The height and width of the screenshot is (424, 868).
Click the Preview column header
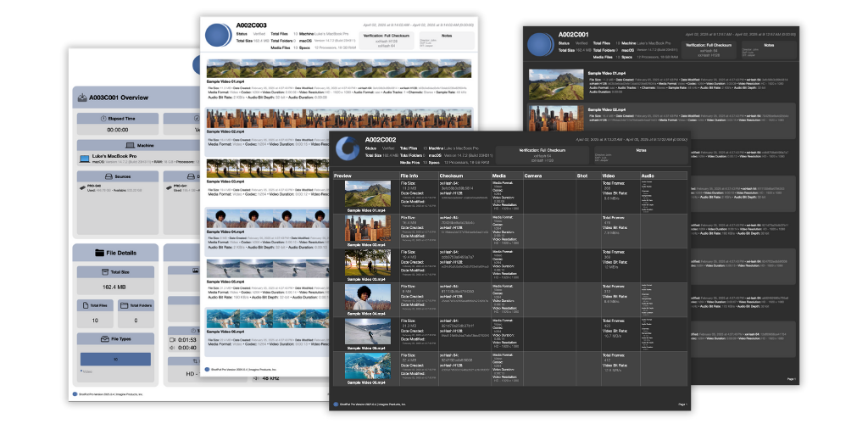tap(343, 176)
